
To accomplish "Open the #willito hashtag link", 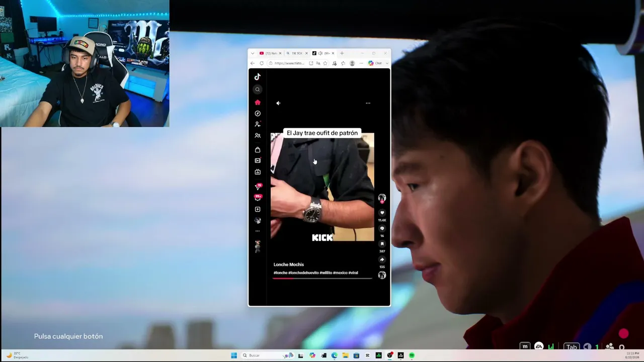I will click(x=326, y=273).
